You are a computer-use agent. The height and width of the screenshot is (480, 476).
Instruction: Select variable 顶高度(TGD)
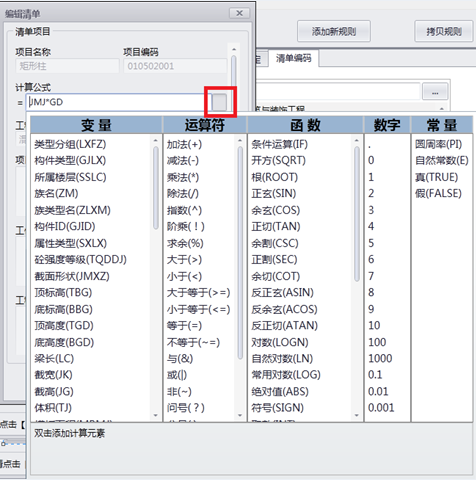point(64,326)
